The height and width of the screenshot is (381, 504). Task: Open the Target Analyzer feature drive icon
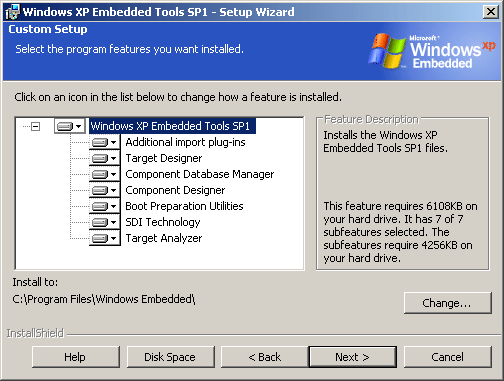point(104,238)
